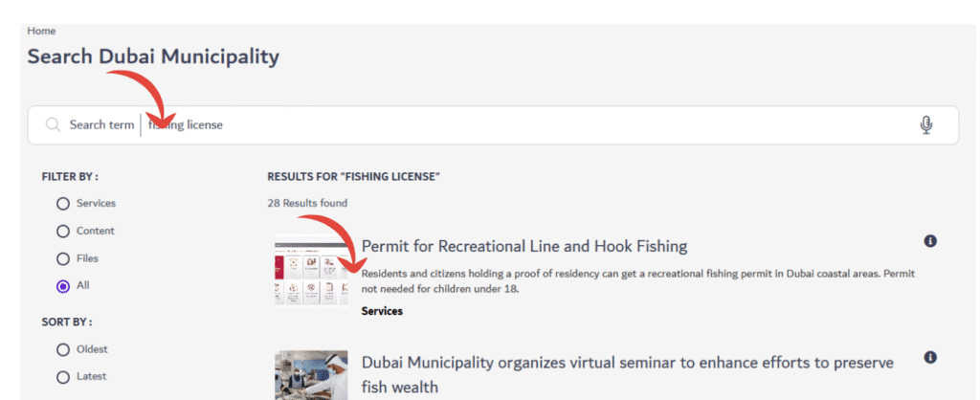Open Permit for Recreational Line and Hook Fishing
The width and height of the screenshot is (980, 400).
(523, 246)
